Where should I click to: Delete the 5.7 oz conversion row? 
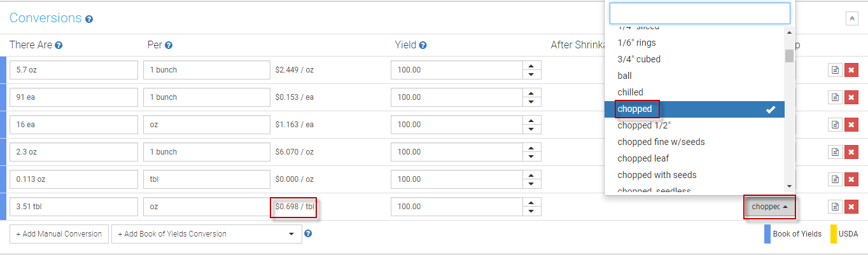click(x=851, y=70)
